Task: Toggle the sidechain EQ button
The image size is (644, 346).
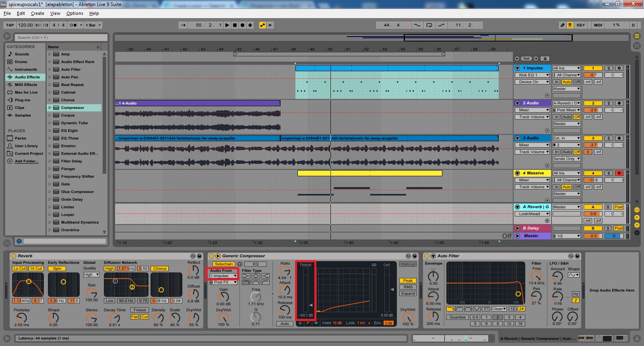Action: (256, 264)
